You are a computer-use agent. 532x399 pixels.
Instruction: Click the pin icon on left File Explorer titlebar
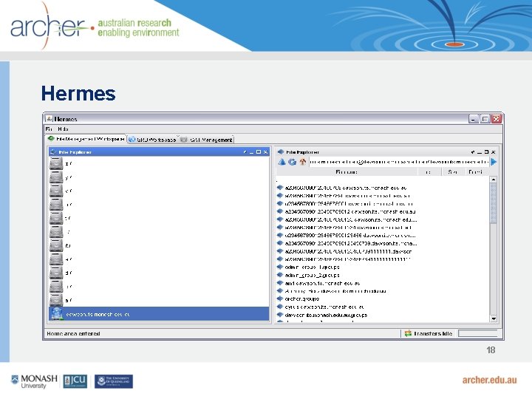tap(245, 152)
